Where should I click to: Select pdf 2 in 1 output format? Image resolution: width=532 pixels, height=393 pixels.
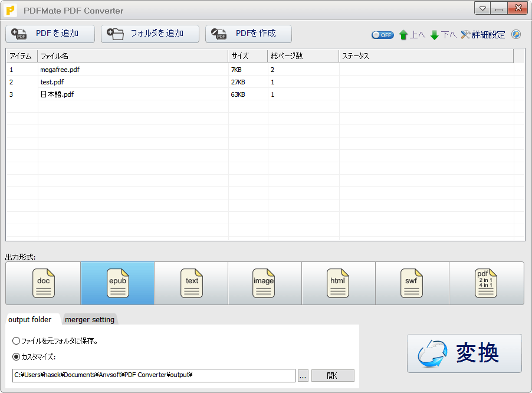pyautogui.click(x=487, y=283)
